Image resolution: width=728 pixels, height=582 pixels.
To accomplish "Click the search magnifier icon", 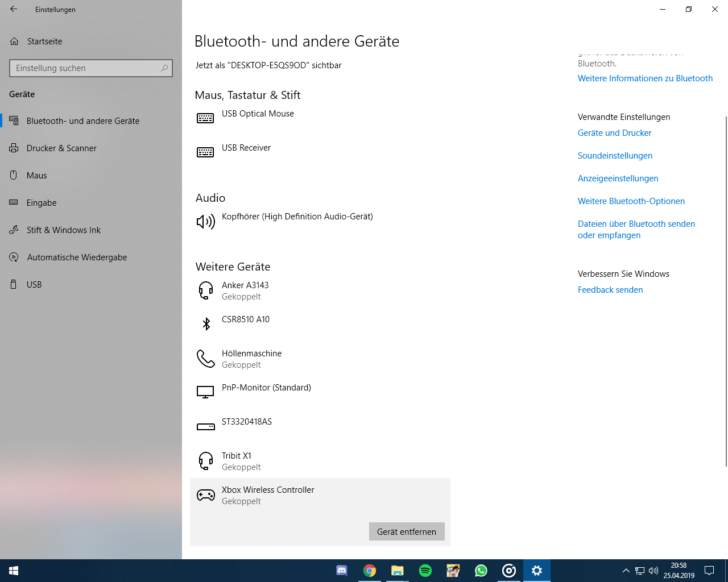I will 164,68.
